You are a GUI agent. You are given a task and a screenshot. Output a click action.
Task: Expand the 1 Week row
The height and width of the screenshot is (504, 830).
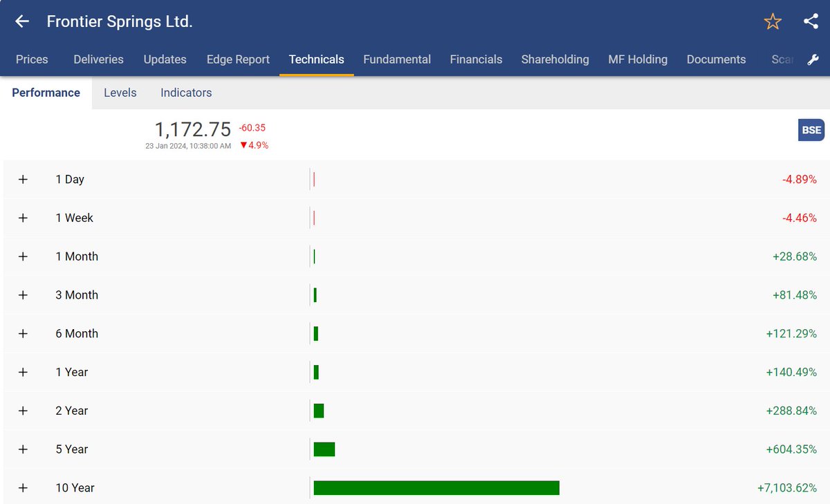pyautogui.click(x=23, y=218)
